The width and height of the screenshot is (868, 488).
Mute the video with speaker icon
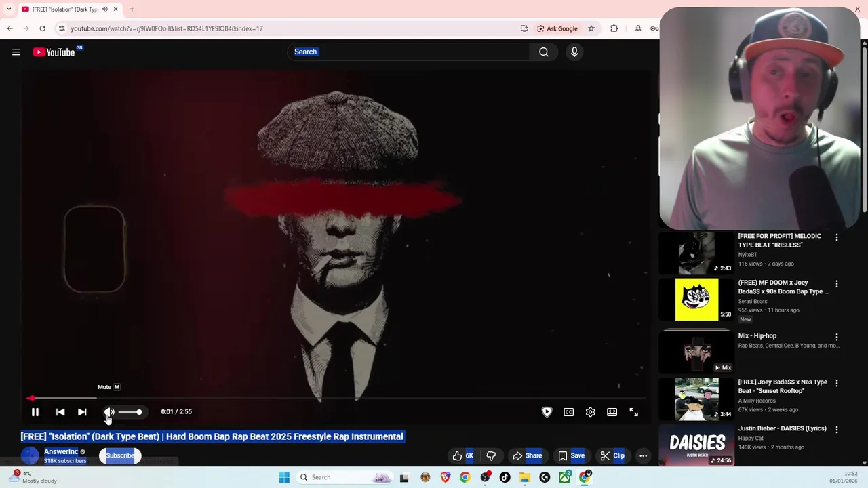pos(108,412)
